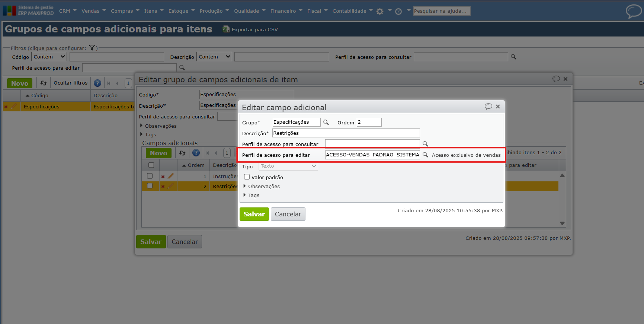The height and width of the screenshot is (324, 644).
Task: Refresh the main list next to Ocultar filtros
Action: click(x=44, y=83)
